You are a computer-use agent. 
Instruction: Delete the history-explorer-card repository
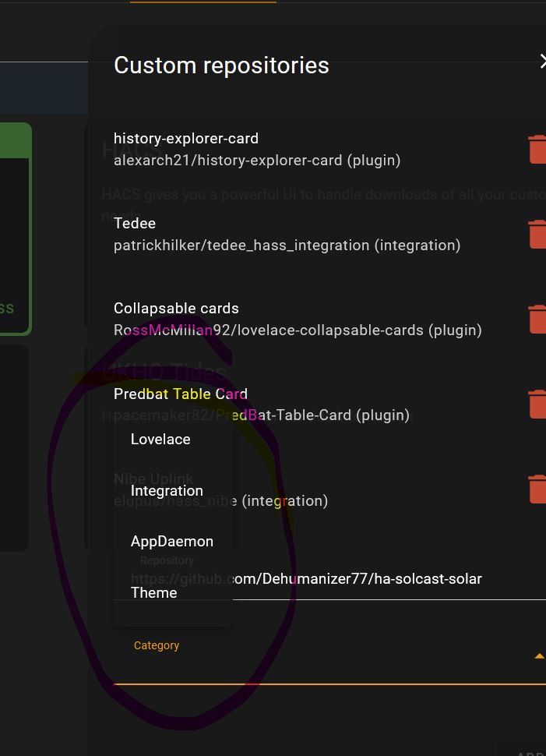pyautogui.click(x=537, y=150)
